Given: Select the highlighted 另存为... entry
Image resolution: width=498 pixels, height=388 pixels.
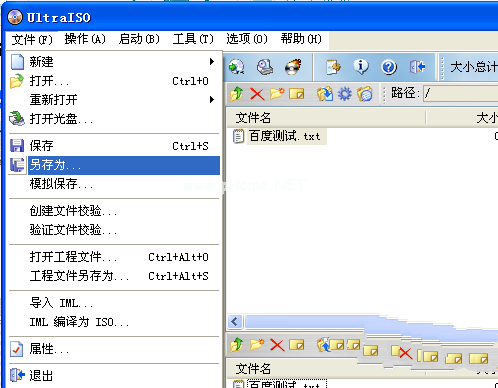Looking at the screenshot, I should [x=114, y=165].
